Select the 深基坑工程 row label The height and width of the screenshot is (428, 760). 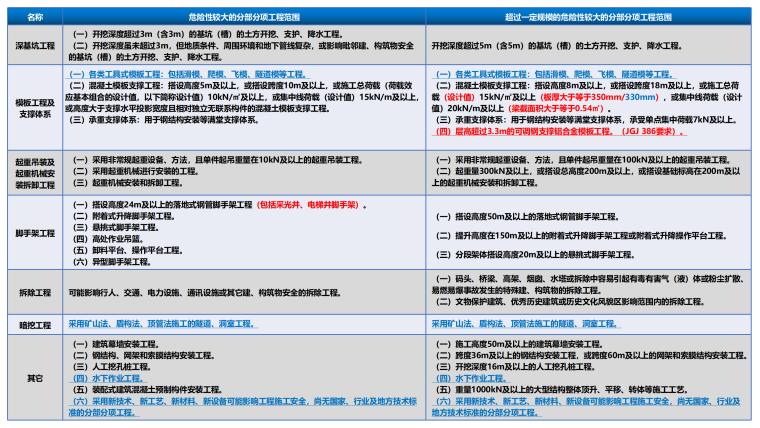(34, 46)
